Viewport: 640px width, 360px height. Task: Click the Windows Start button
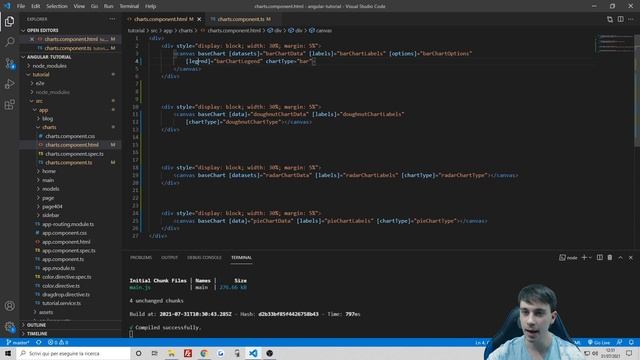click(8, 353)
